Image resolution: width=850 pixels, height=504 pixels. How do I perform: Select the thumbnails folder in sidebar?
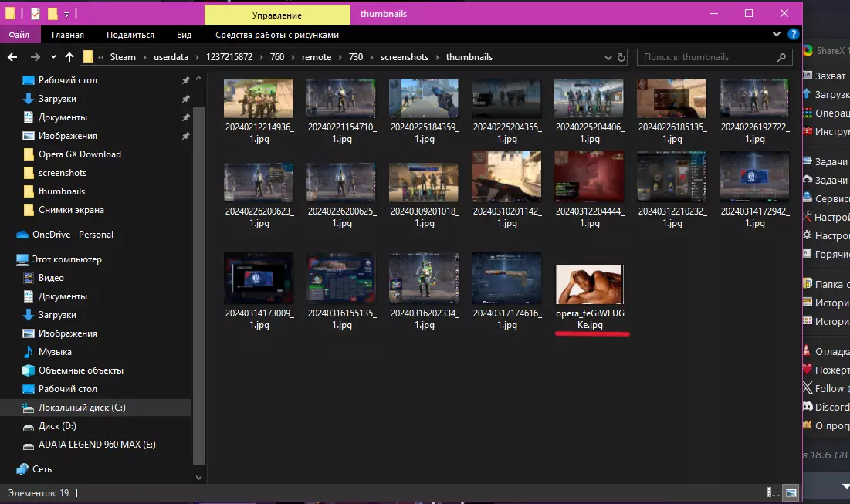61,191
